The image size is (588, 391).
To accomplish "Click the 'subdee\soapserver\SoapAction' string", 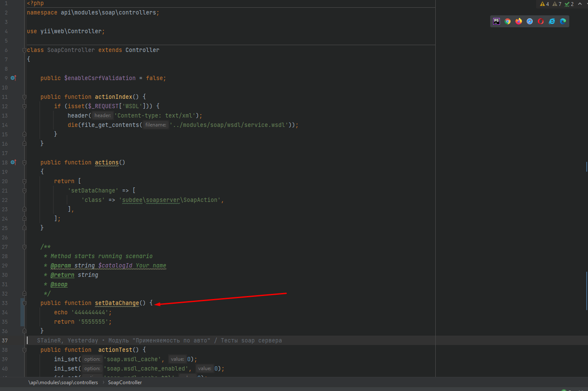I will 170,200.
